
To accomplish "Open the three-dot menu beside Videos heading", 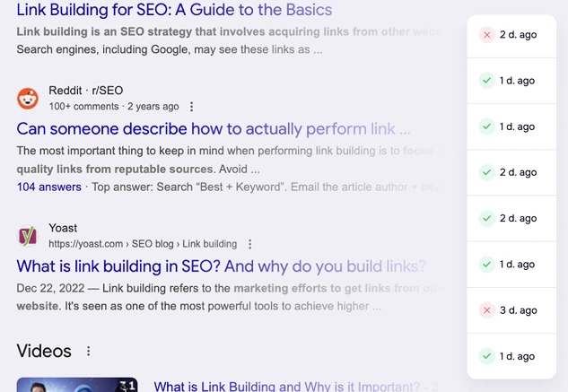I will (88, 351).
